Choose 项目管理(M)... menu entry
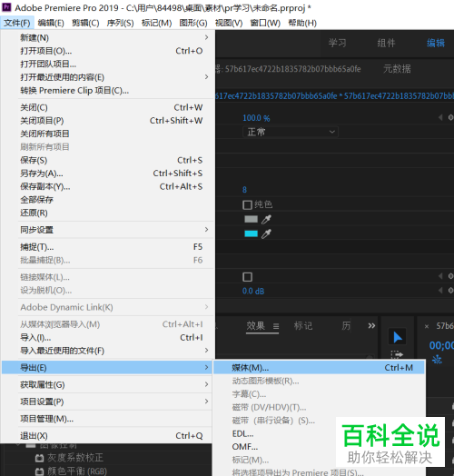The height and width of the screenshot is (476, 454). tap(107, 419)
